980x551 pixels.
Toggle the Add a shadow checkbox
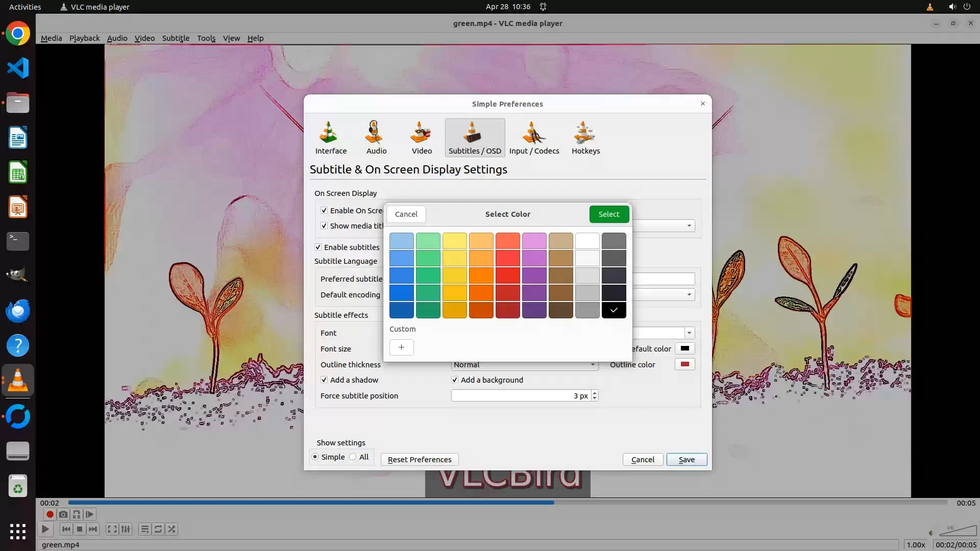324,380
